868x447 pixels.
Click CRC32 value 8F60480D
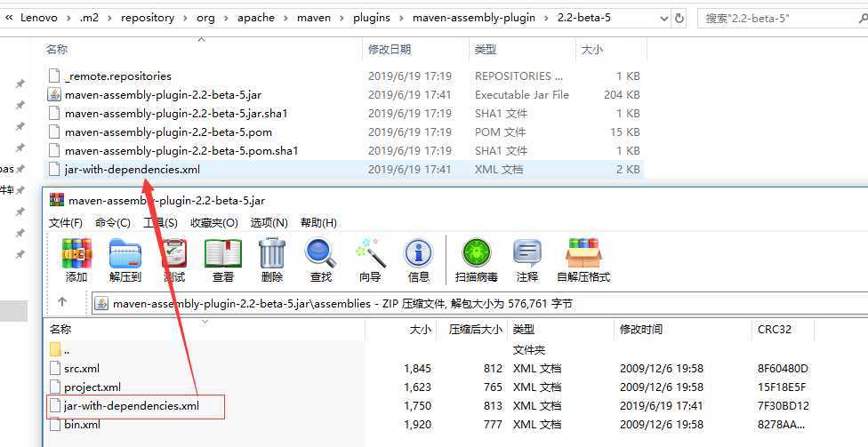tap(783, 369)
